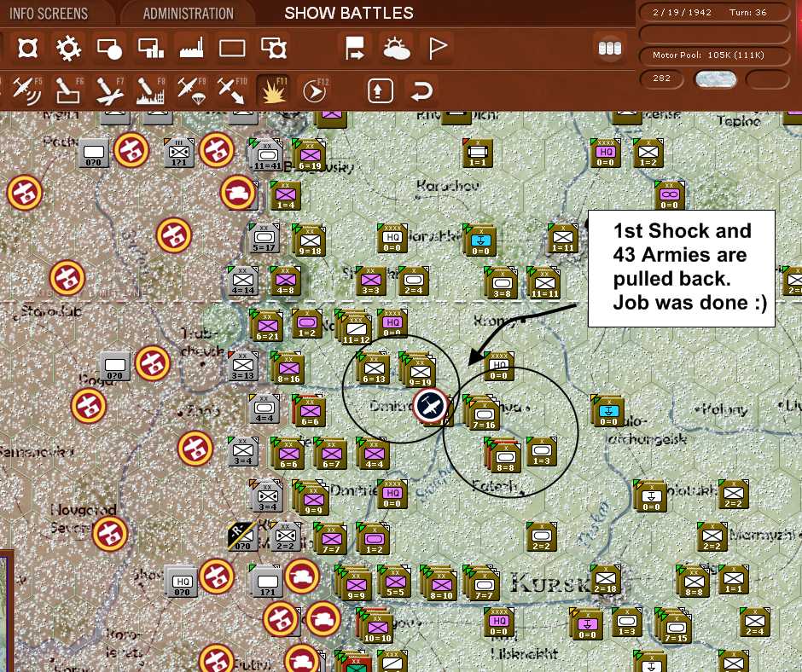Open the weather sun-and-cloud icon
The width and height of the screenshot is (802, 672).
396,49
